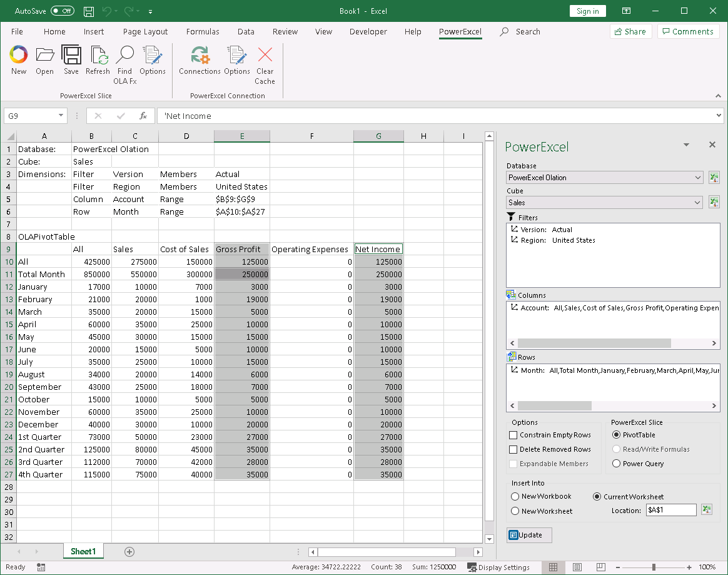
Task: Select the Version: Actual filter entry
Action: tap(542, 230)
